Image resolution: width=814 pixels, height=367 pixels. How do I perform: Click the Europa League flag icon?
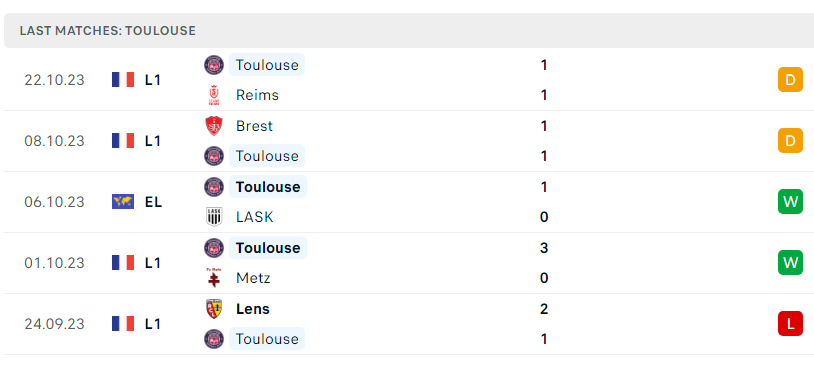123,202
